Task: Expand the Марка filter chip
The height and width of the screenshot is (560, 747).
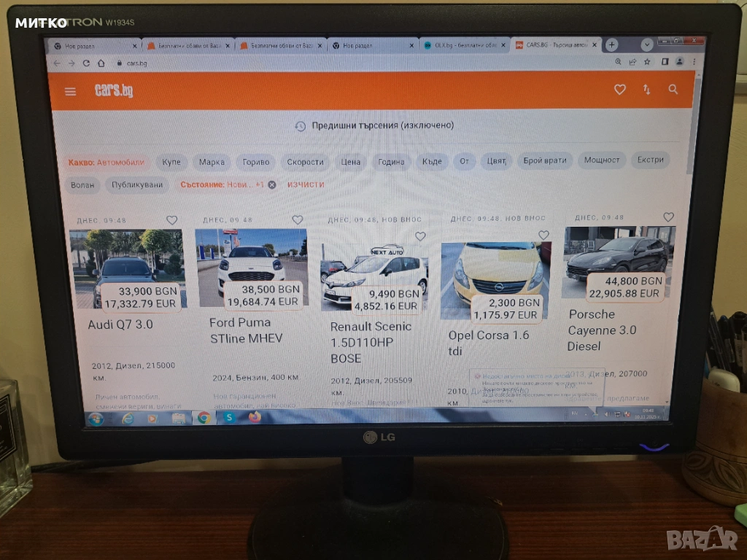Action: (212, 162)
